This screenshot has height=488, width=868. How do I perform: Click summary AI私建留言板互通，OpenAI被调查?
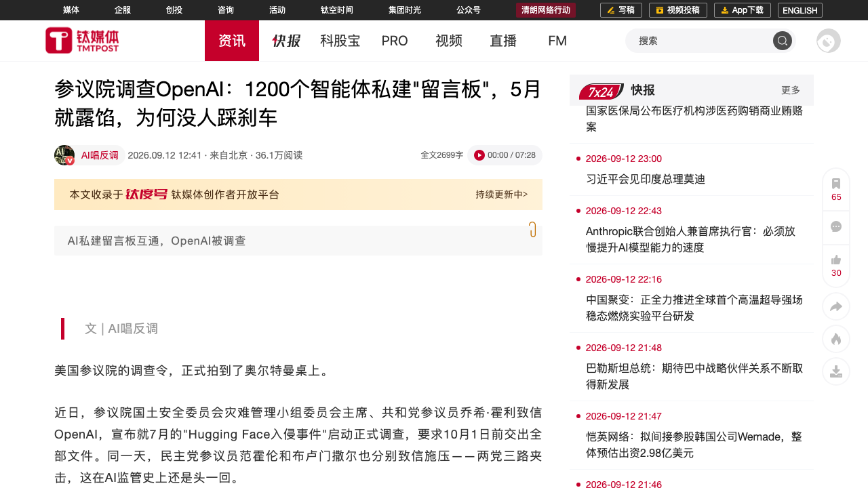click(x=157, y=241)
